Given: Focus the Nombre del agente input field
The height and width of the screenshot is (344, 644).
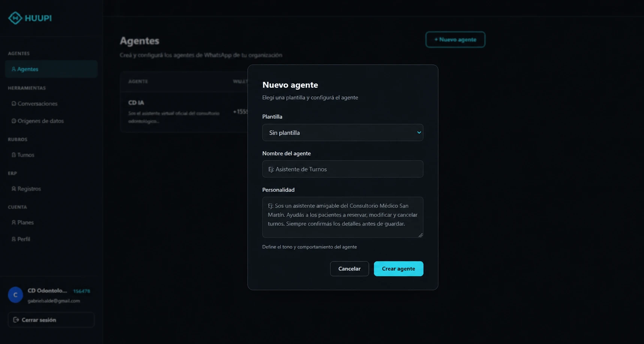Looking at the screenshot, I should 342,169.
